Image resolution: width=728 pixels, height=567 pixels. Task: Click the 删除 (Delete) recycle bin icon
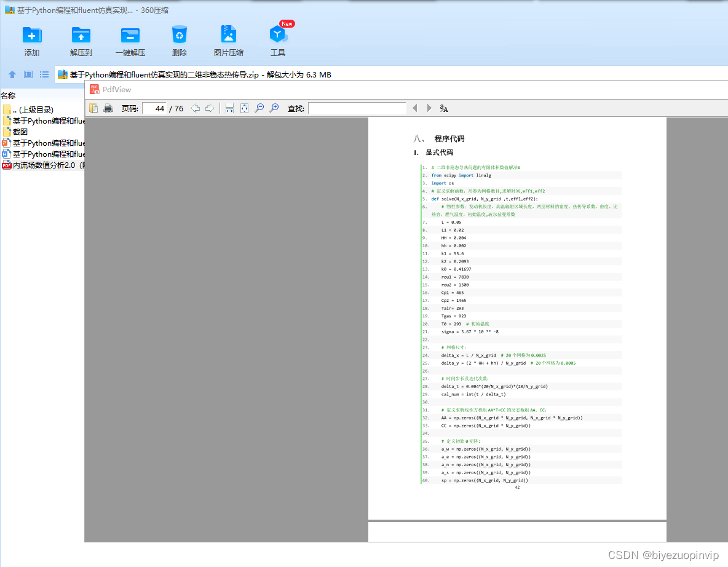(x=180, y=36)
